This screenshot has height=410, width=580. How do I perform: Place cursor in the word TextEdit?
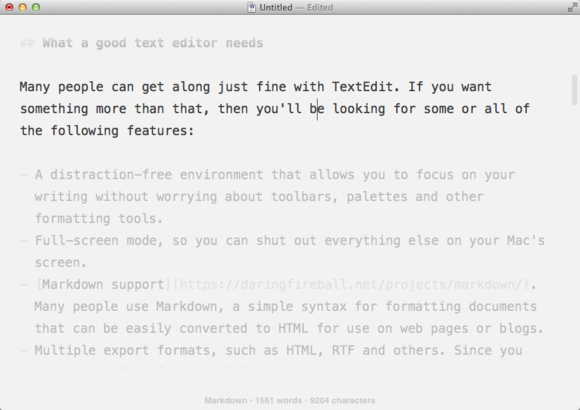pyautogui.click(x=362, y=87)
